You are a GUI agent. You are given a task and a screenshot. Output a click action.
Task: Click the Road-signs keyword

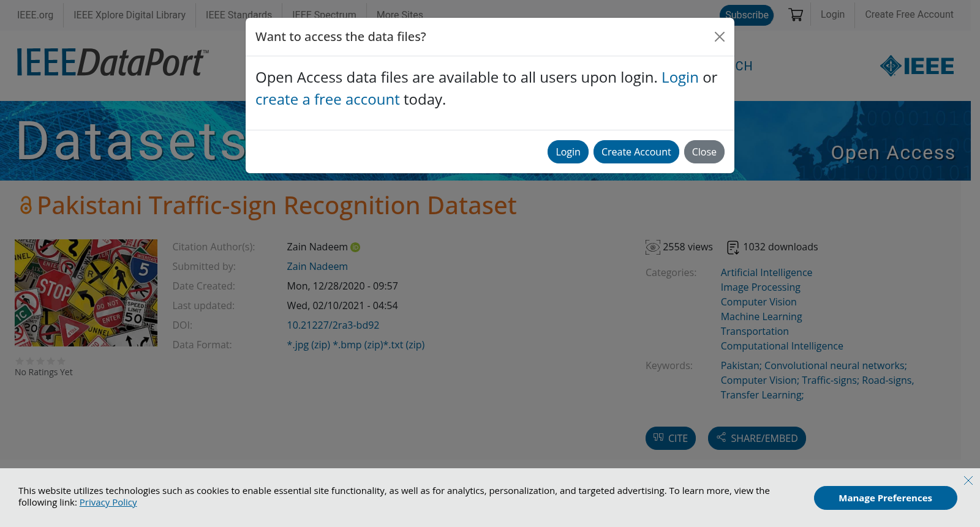pos(888,380)
